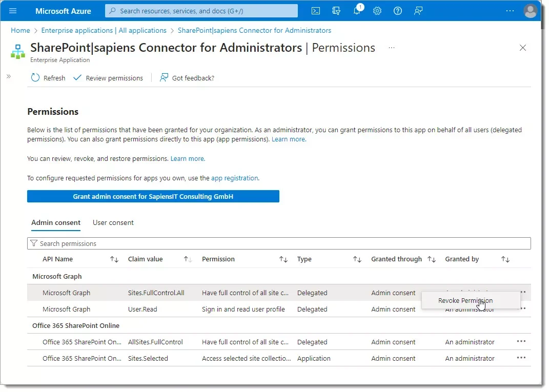Image resolution: width=549 pixels, height=392 pixels.
Task: Open ellipsis menu for Sites.FullControl.All row
Action: [523, 292]
